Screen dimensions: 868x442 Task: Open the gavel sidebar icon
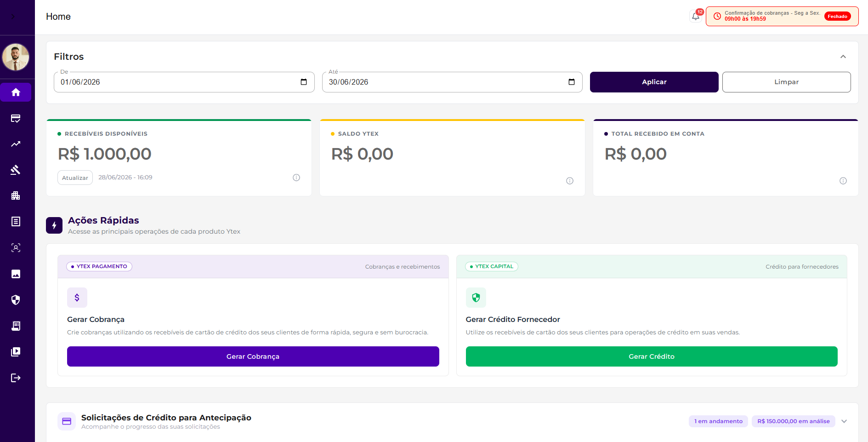16,170
